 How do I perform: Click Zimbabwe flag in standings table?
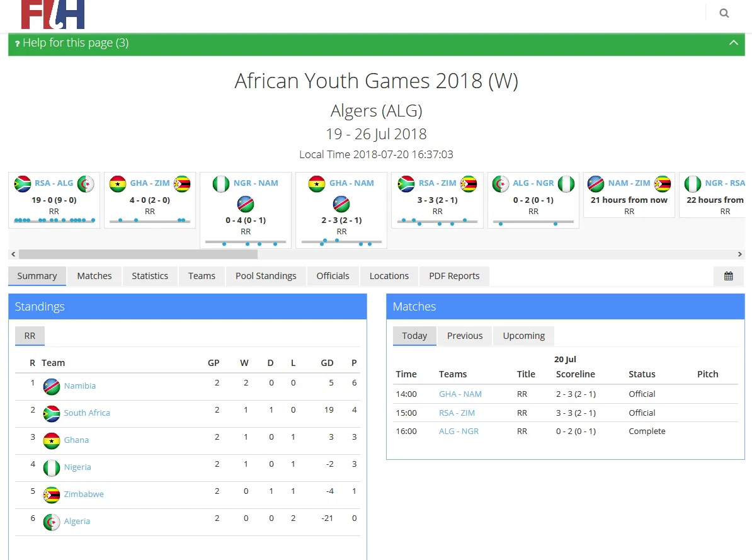[52, 494]
